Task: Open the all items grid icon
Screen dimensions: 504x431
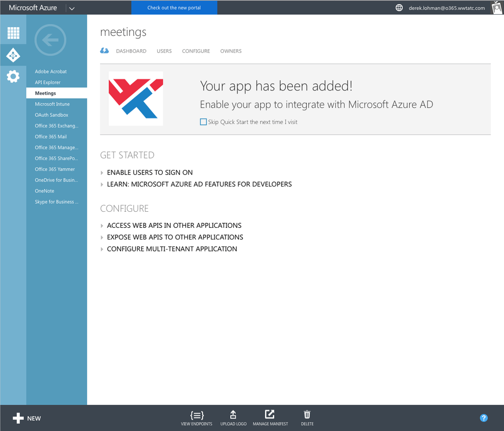Action: tap(13, 33)
